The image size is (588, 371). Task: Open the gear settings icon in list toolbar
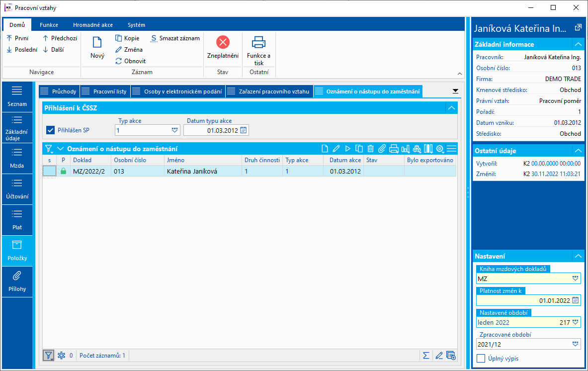point(440,149)
